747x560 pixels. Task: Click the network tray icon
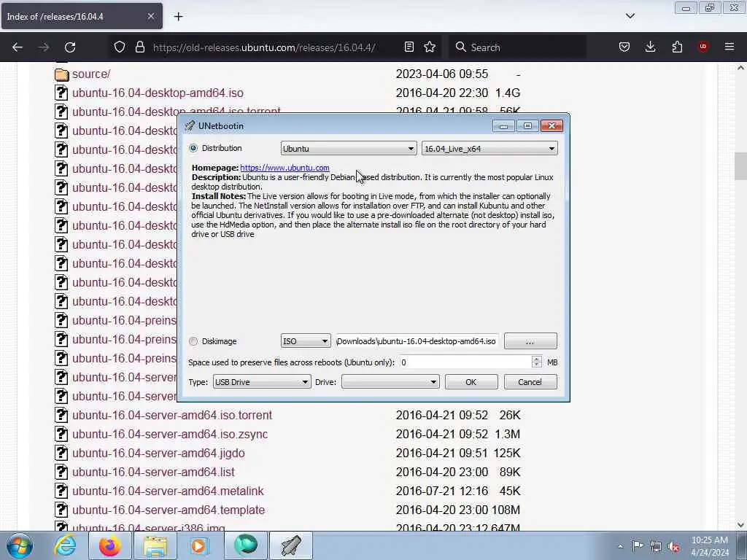656,547
